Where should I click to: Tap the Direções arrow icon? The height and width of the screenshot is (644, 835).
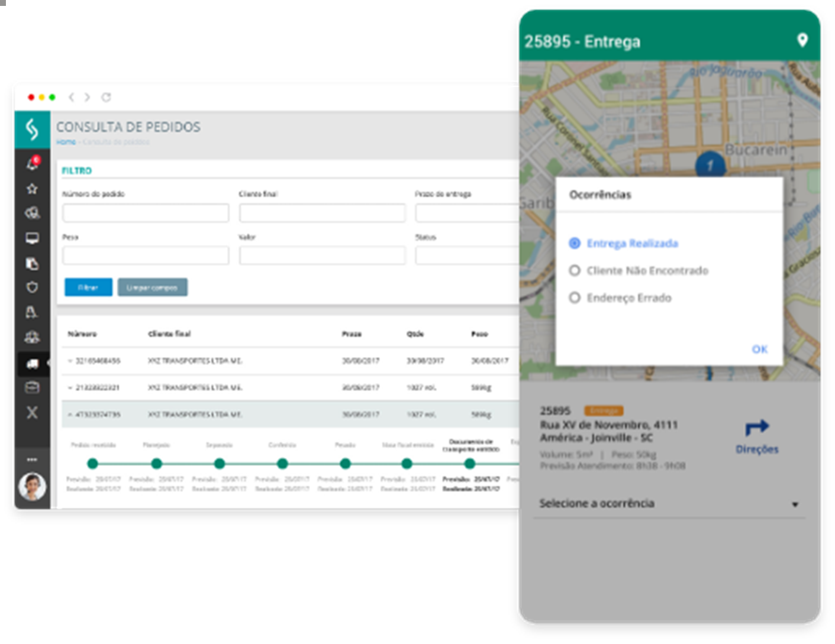click(757, 427)
